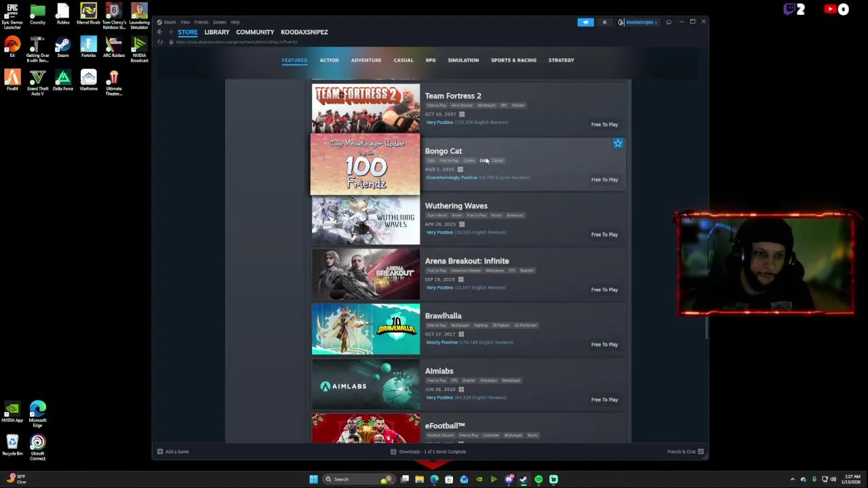Open the NVIDIA Broadcast desktop shortcut
Viewport: 868px width, 488px height.
pos(139,49)
